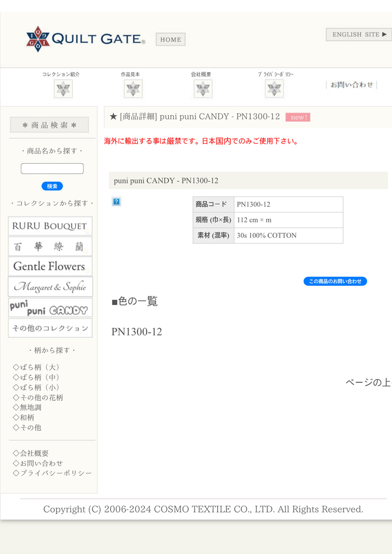Open the 無地調 pattern link
Viewport: 392px width, 554px height.
point(27,407)
